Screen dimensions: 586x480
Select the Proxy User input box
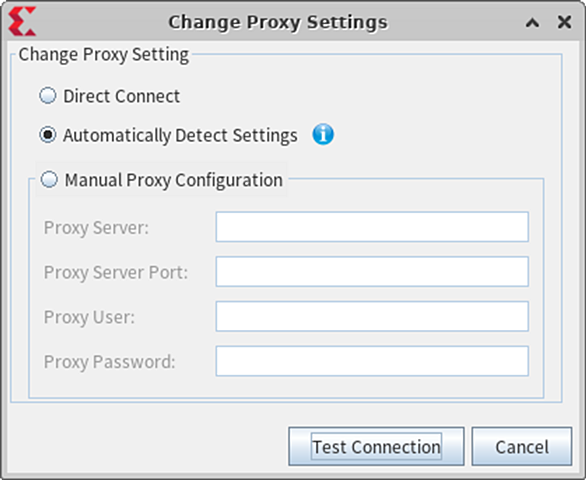click(372, 316)
